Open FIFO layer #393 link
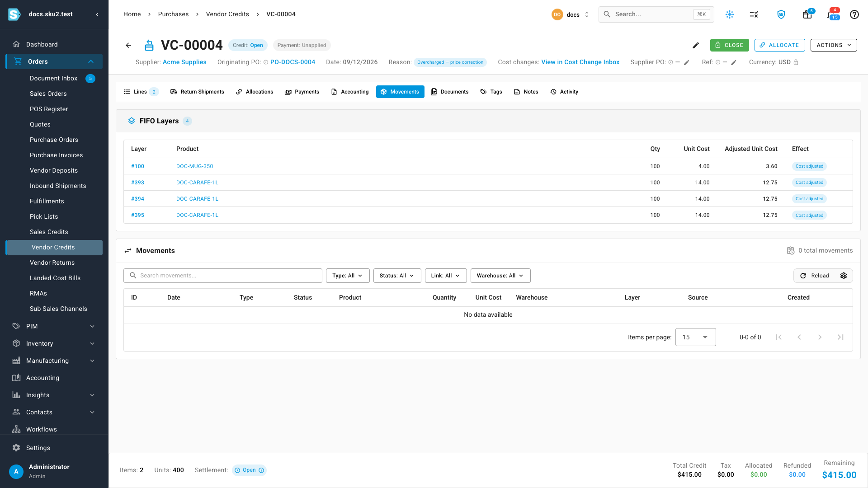This screenshot has height=488, width=868. [x=137, y=183]
